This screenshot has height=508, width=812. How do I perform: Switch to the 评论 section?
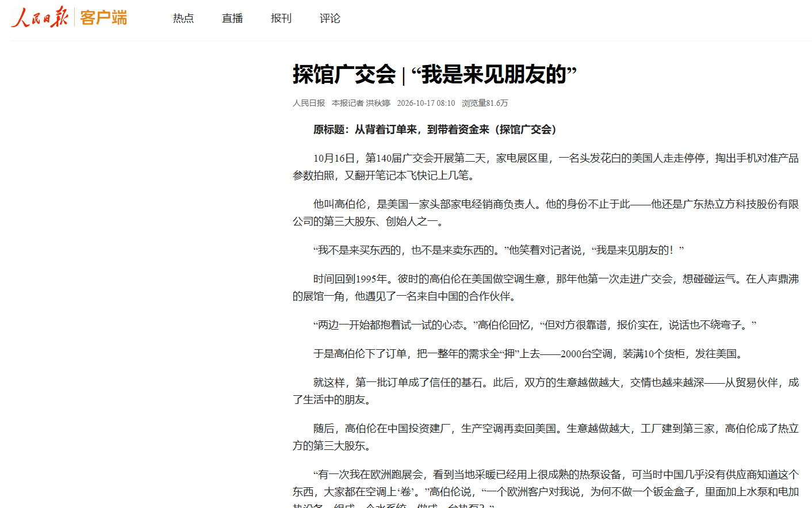tap(330, 18)
